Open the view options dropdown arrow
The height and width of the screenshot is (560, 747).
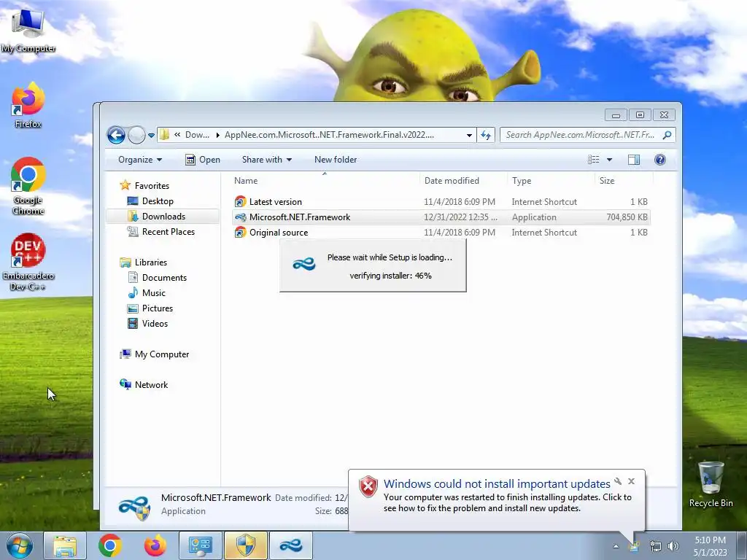pyautogui.click(x=609, y=160)
